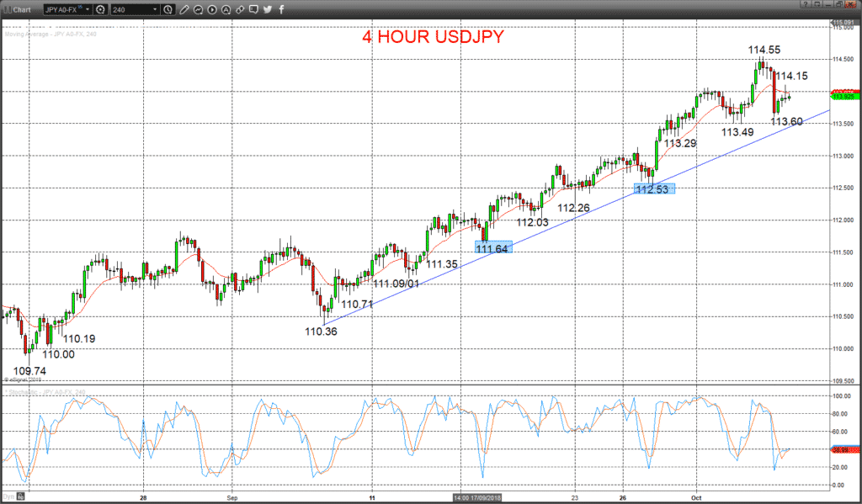Screen dimensions: 862x504
Task: Share chart via Twitter bird icon
Action: pos(267,9)
